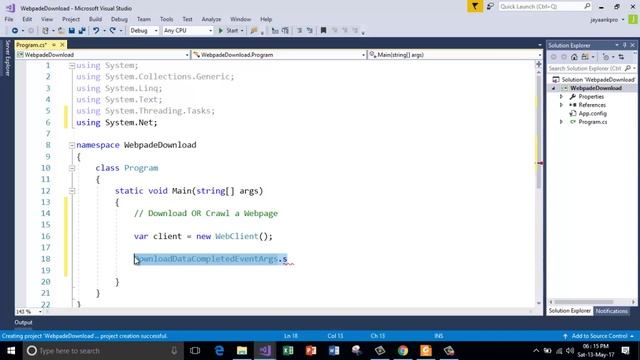Image resolution: width=640 pixels, height=360 pixels.
Task: Click the Undo arrow icon
Action: [x=96, y=31]
